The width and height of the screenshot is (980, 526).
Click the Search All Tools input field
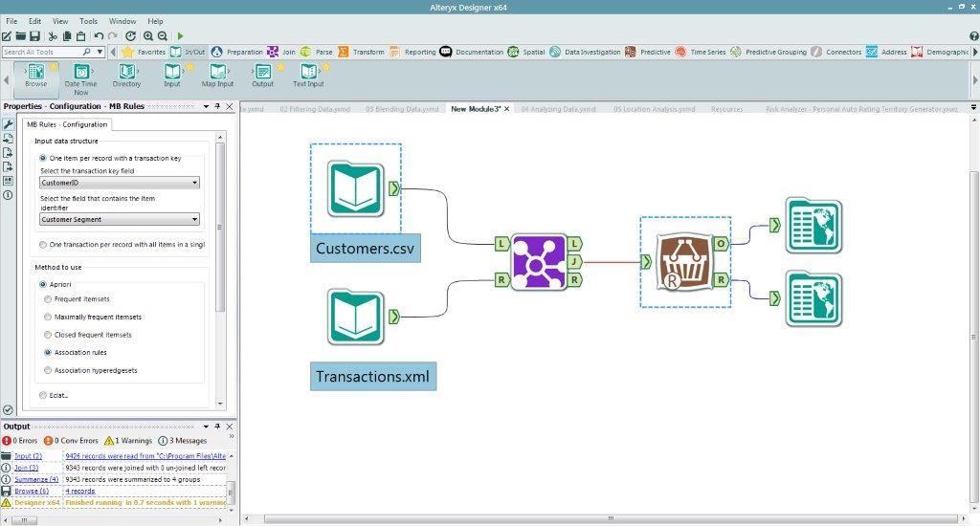click(42, 52)
